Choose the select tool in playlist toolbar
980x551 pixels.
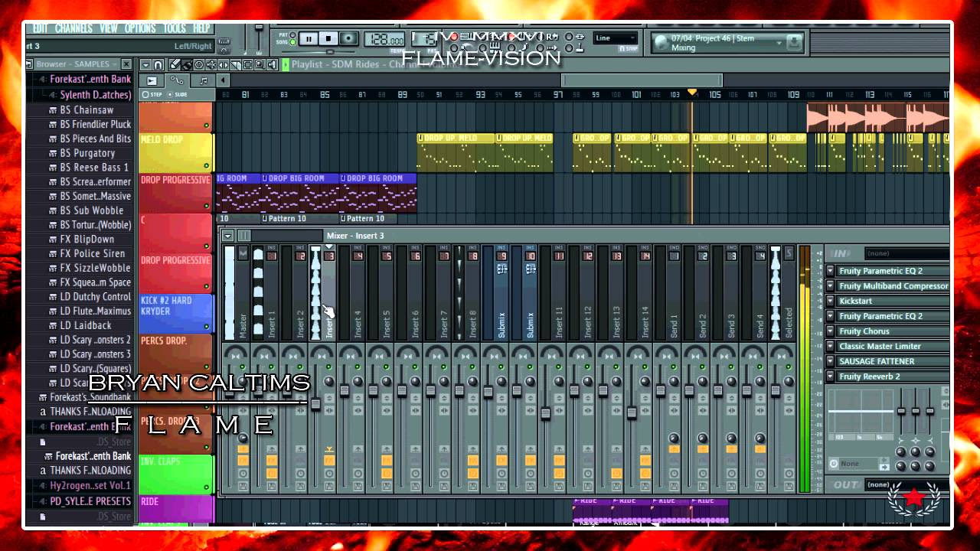[247, 65]
